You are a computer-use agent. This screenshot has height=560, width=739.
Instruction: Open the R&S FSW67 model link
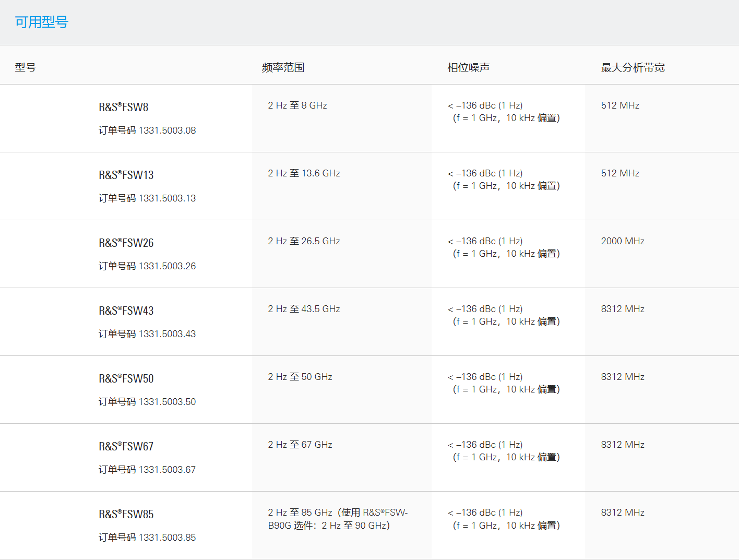126,446
